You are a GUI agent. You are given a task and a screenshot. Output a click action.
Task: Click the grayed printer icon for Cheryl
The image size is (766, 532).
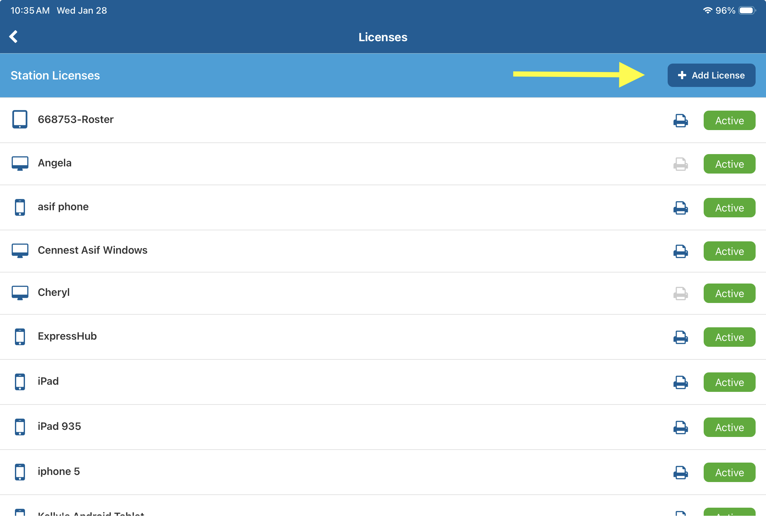point(680,293)
